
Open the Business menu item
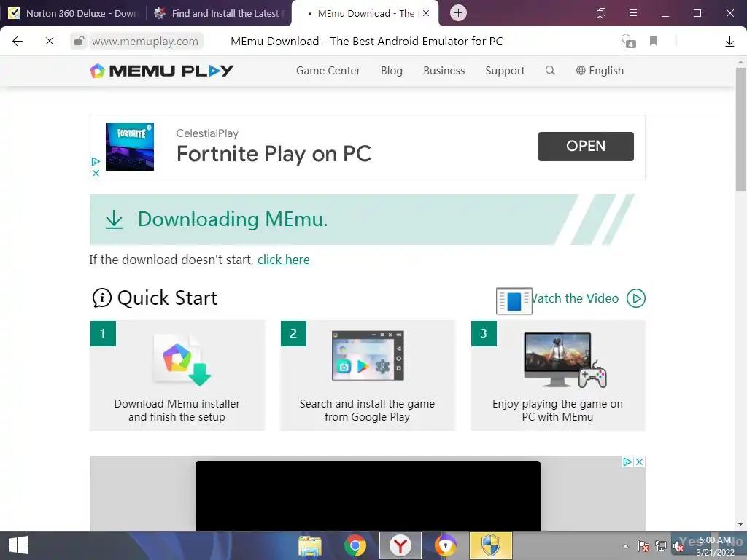[x=444, y=71]
